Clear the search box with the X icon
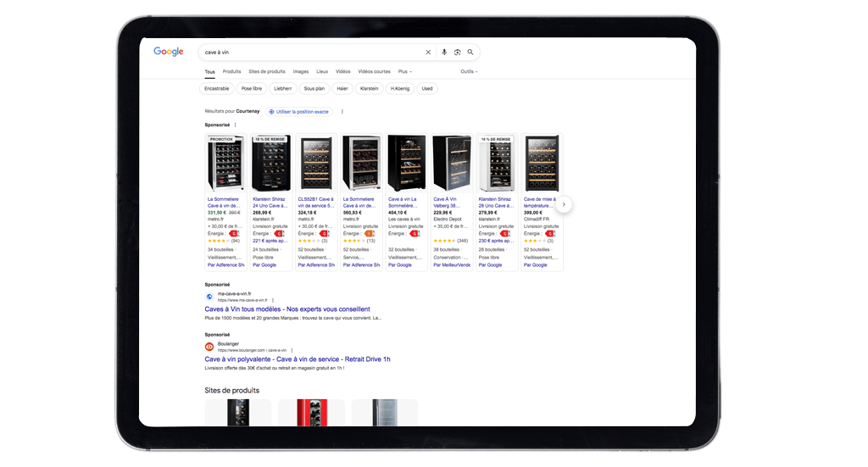868x467 pixels. 428,53
